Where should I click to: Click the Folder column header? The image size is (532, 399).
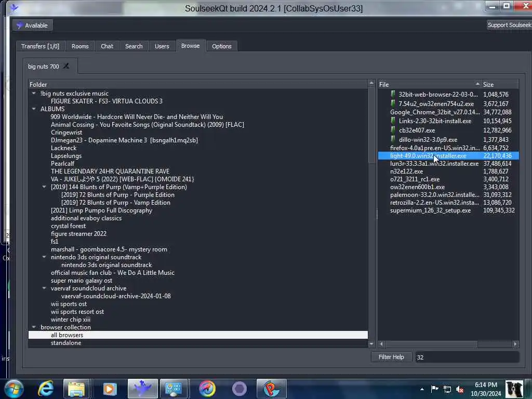click(198, 85)
